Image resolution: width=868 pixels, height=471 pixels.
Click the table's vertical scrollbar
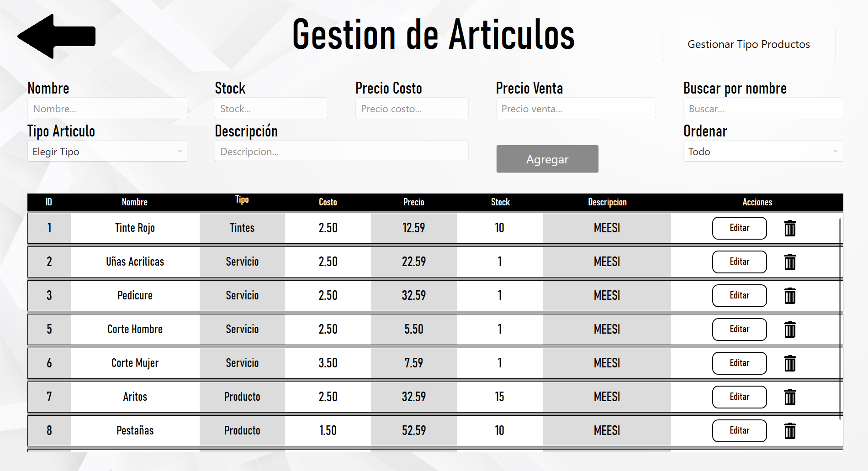(x=840, y=319)
